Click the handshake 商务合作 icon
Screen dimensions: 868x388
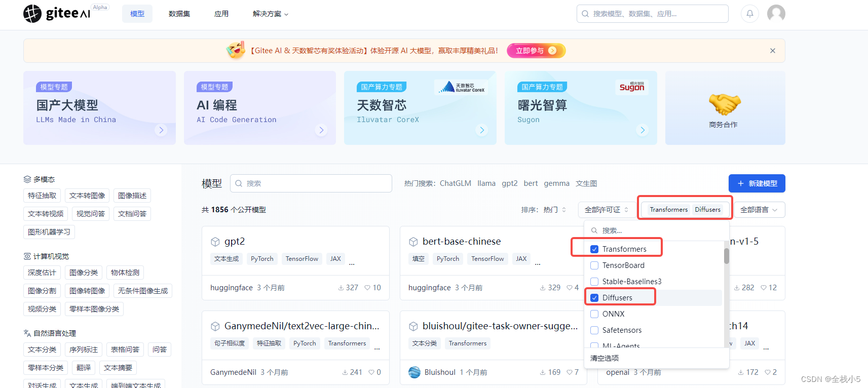(725, 104)
